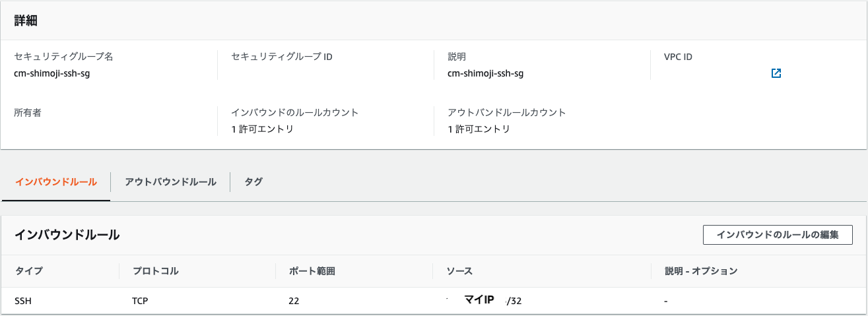Click the インバウンドのルールの編集 button
Image resolution: width=868 pixels, height=316 pixels.
[x=778, y=235]
